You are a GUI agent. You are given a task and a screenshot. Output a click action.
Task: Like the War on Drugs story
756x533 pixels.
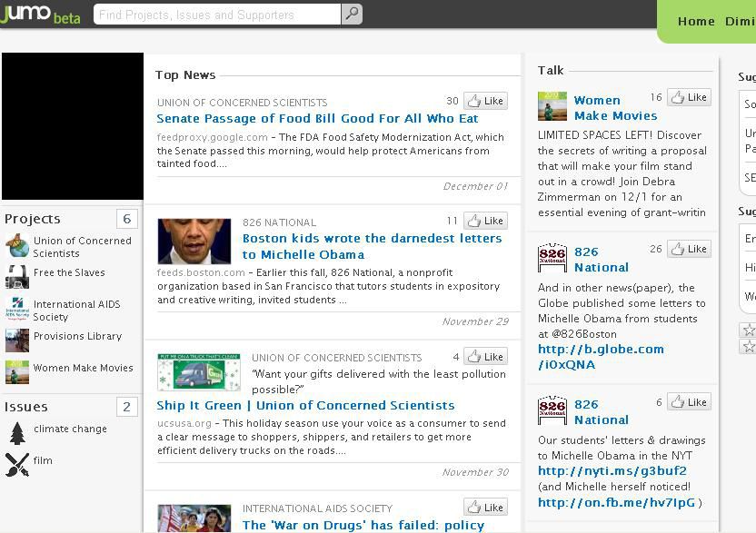(x=486, y=508)
